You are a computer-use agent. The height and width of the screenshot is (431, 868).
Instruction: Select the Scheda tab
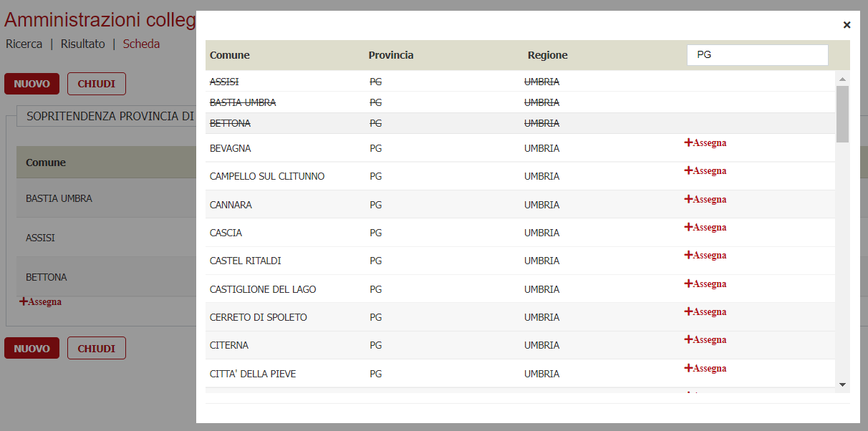tap(141, 44)
